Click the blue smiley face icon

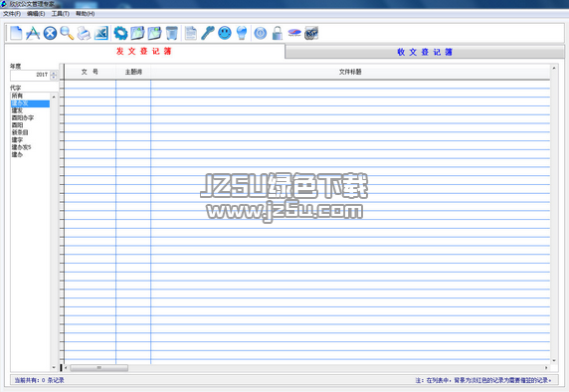pos(225,33)
